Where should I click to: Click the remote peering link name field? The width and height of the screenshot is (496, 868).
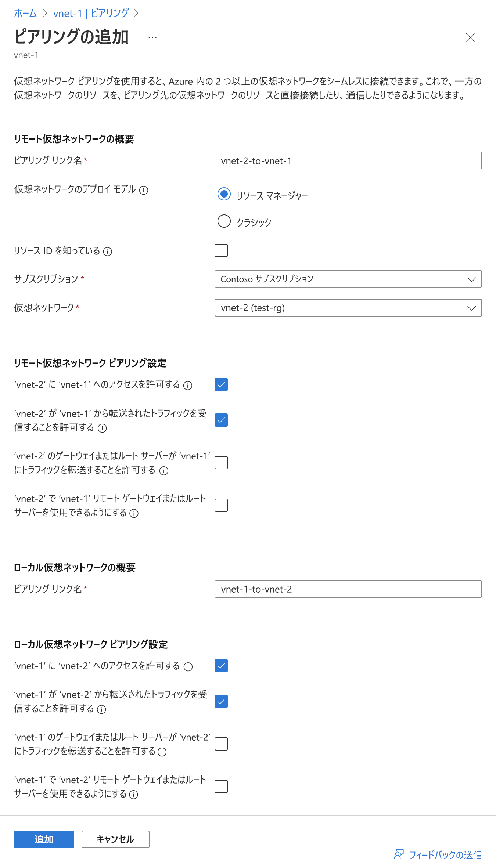pos(348,161)
